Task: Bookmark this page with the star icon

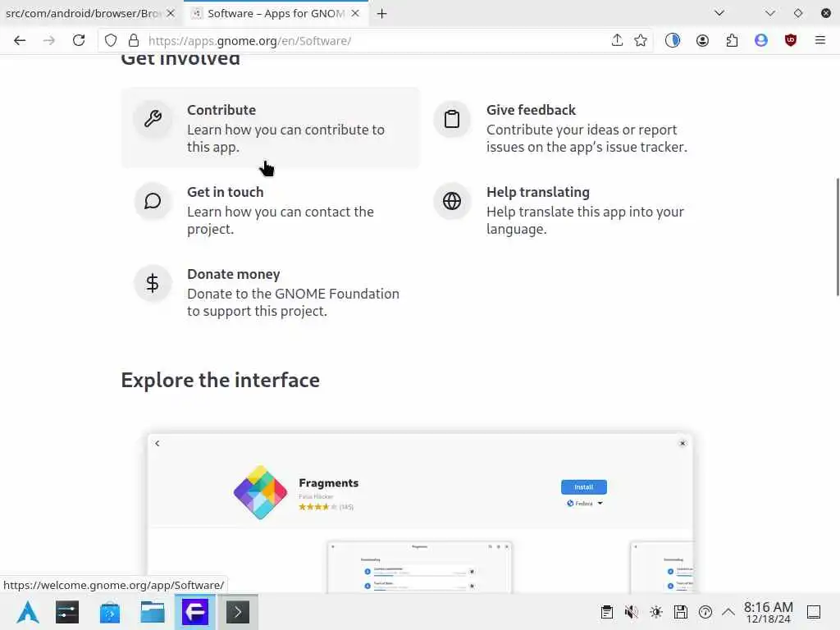Action: [640, 40]
